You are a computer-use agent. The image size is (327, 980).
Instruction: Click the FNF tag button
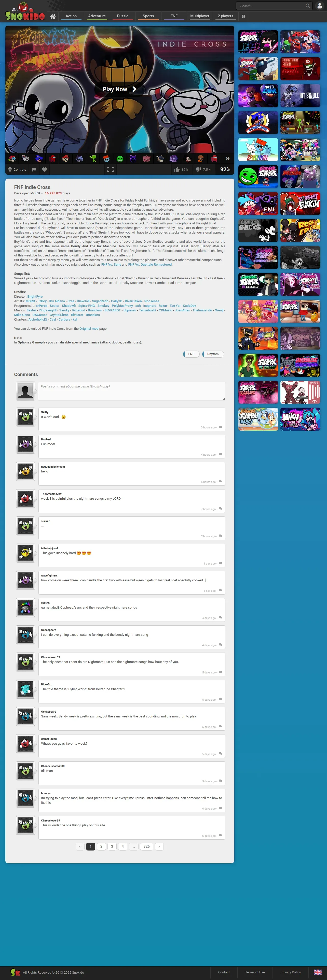click(191, 354)
